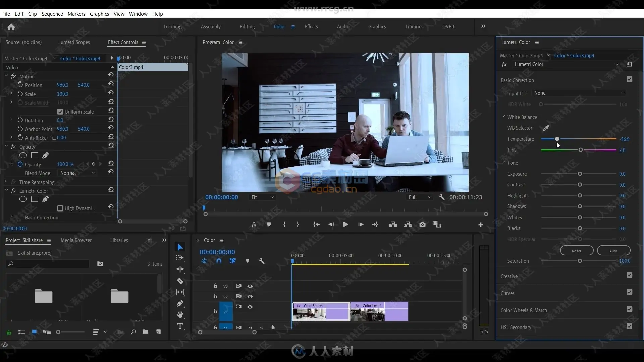Click the Auto tone button
The image size is (644, 362).
coord(613,251)
